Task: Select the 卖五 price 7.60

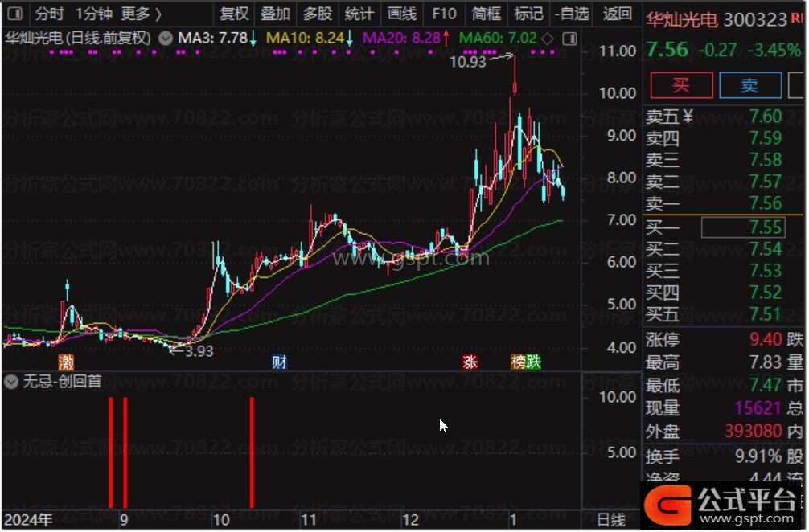Action: pyautogui.click(x=766, y=117)
